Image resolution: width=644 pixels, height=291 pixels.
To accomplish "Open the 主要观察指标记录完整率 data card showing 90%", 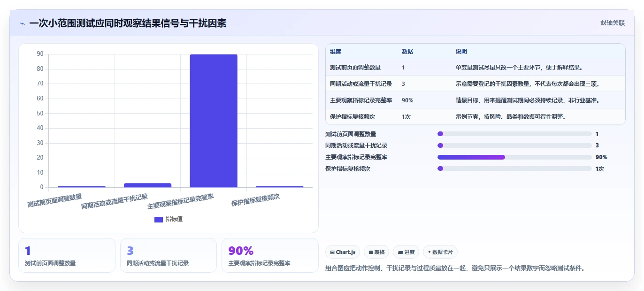I will [270, 255].
